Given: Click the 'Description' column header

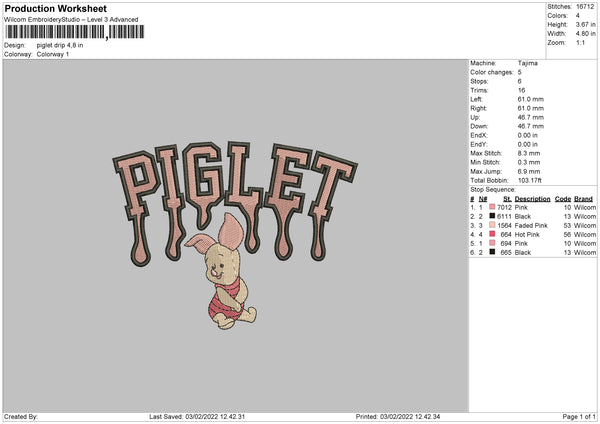Looking at the screenshot, I should tap(532, 199).
